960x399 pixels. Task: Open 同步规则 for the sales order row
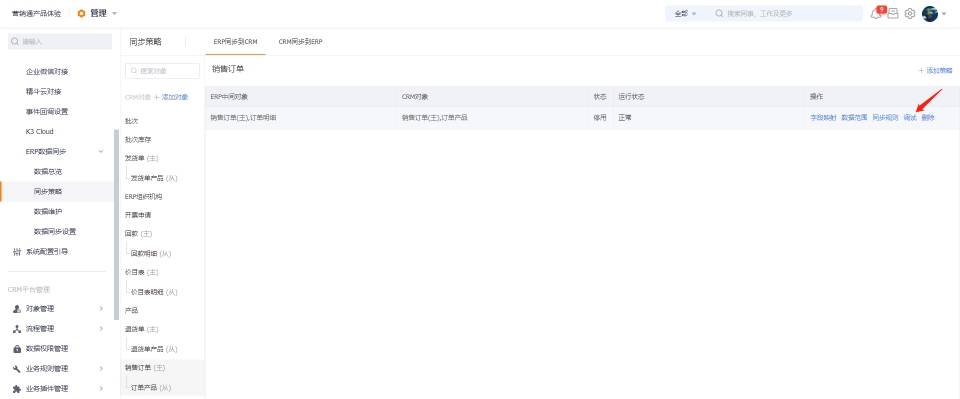[x=885, y=117]
